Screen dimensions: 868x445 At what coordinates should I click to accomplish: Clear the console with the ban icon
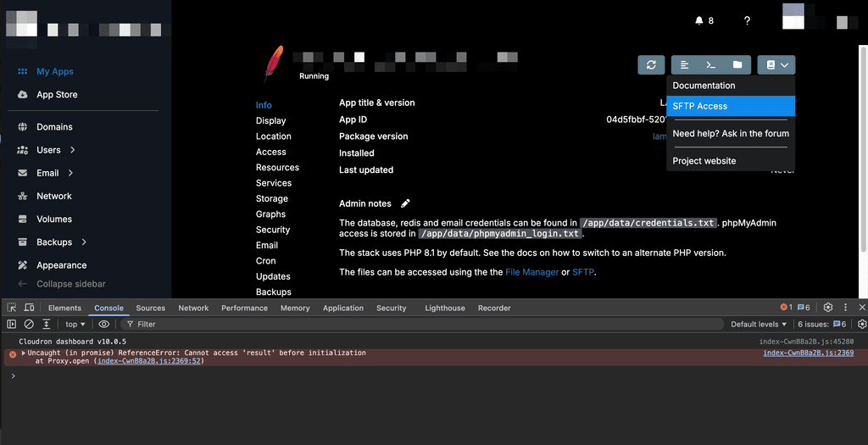[x=29, y=325]
